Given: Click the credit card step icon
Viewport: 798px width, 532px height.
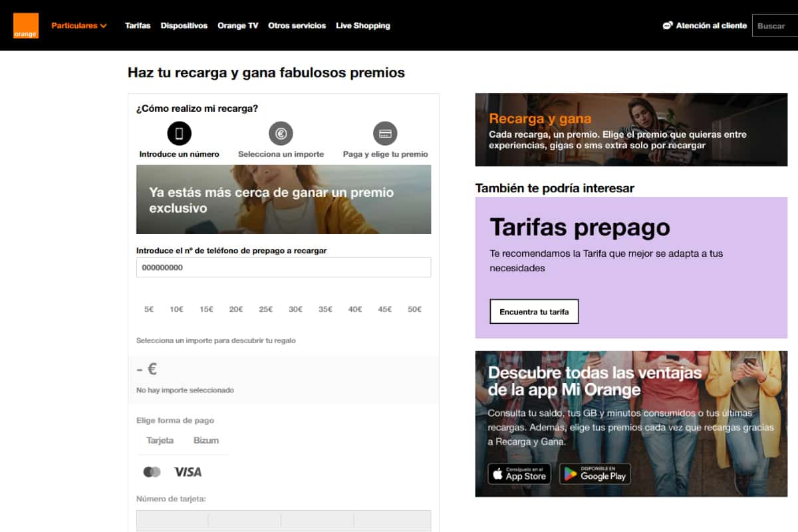Looking at the screenshot, I should click(x=385, y=134).
